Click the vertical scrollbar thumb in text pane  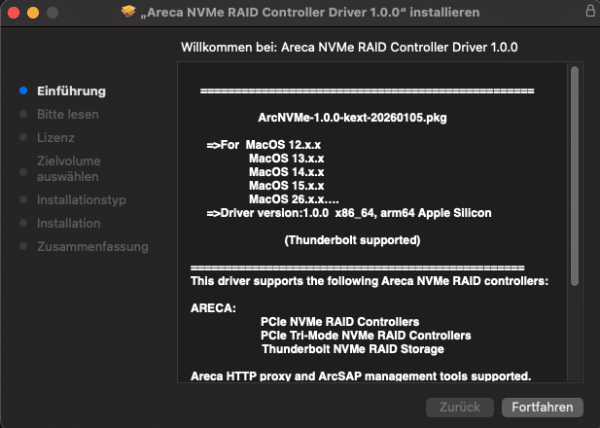574,176
